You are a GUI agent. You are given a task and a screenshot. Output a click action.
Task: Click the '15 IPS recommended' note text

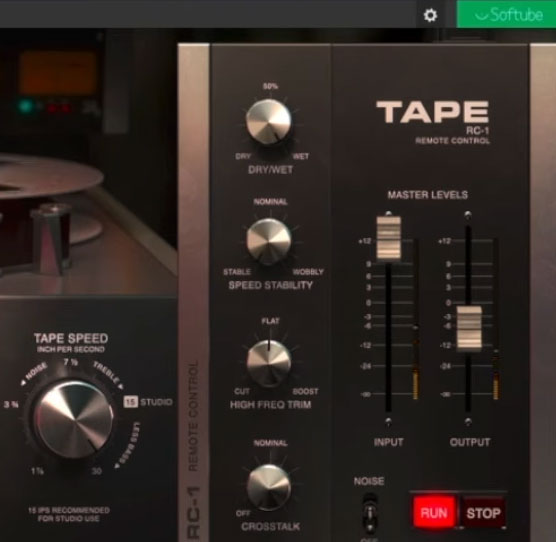[x=69, y=514]
